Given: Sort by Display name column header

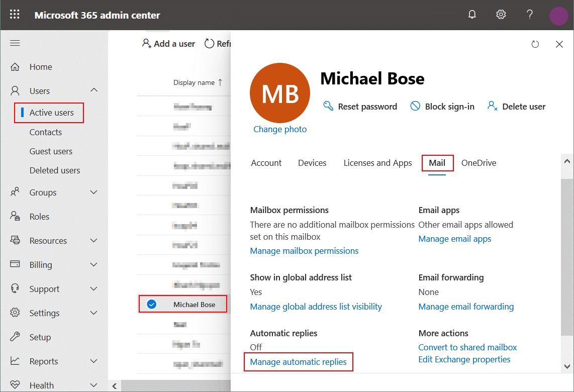Looking at the screenshot, I should 194,82.
